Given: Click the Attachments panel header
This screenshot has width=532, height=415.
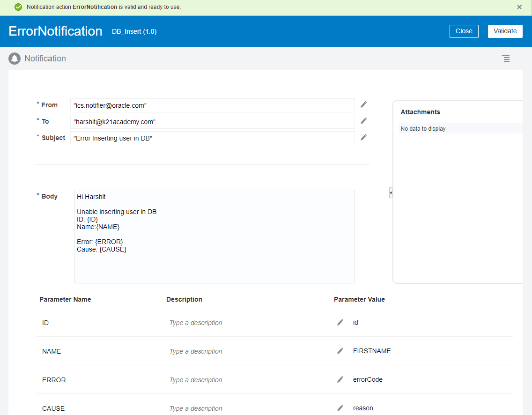Looking at the screenshot, I should point(420,112).
